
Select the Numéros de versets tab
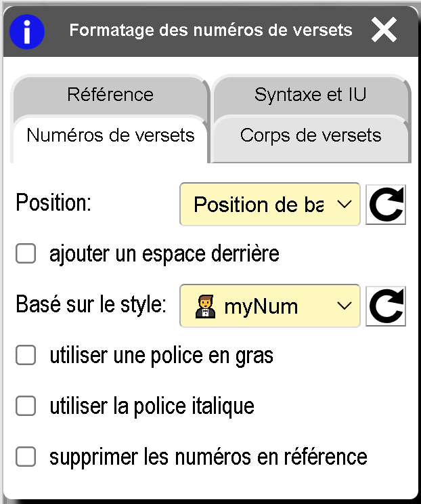(x=110, y=135)
